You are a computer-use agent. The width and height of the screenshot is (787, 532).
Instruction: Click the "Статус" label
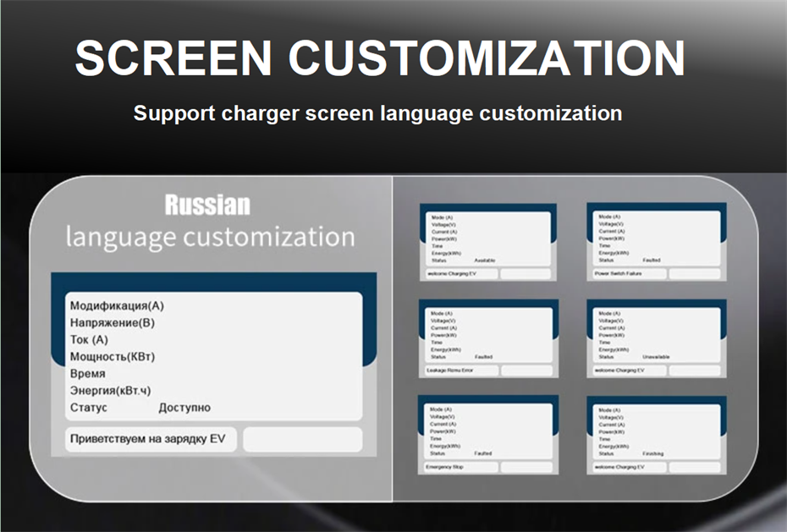coord(89,408)
